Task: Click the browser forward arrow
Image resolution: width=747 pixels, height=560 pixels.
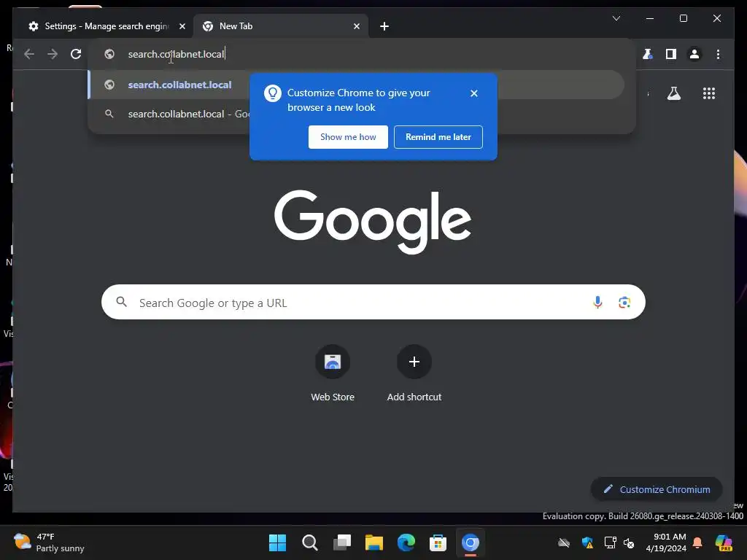Action: point(53,54)
